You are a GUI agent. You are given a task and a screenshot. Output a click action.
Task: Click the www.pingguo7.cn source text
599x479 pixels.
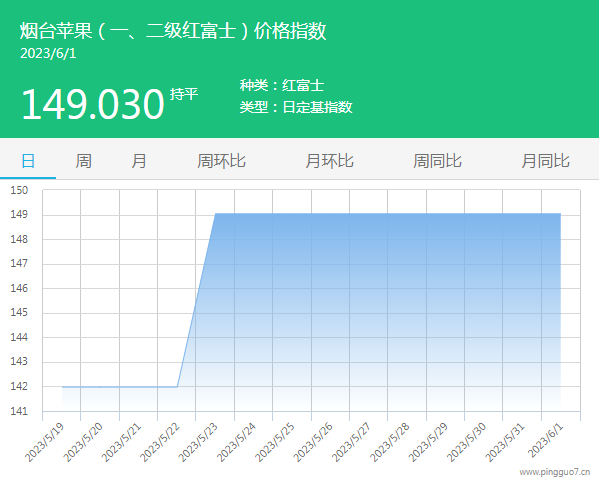click(554, 473)
